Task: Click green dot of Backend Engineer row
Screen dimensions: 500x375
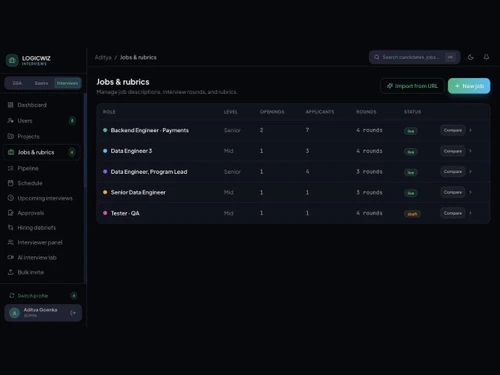Action: pyautogui.click(x=105, y=130)
